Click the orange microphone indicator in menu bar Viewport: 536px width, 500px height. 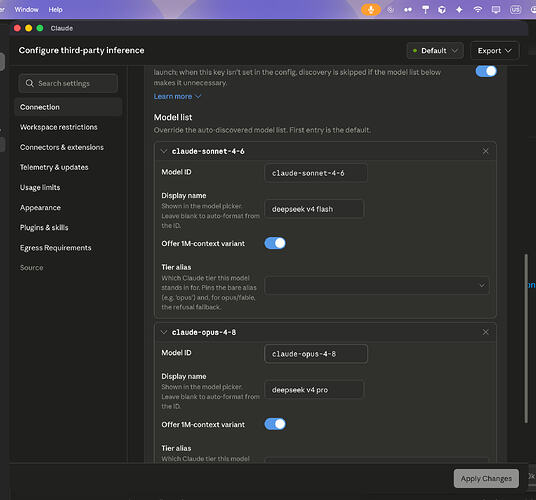click(x=371, y=10)
